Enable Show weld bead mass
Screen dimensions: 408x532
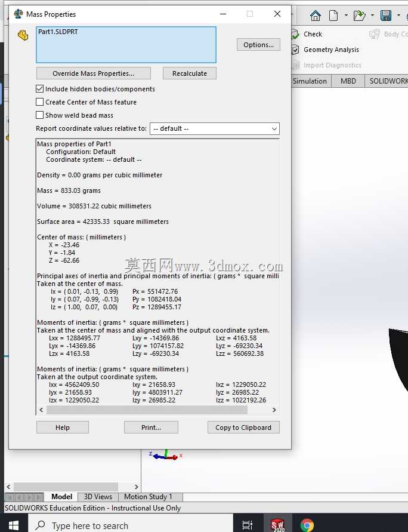39,115
